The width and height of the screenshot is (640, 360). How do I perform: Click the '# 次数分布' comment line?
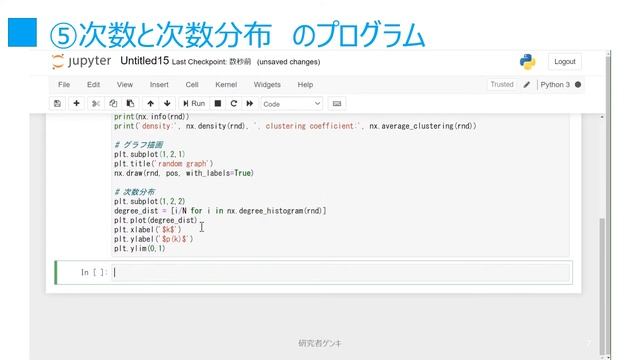pos(134,192)
